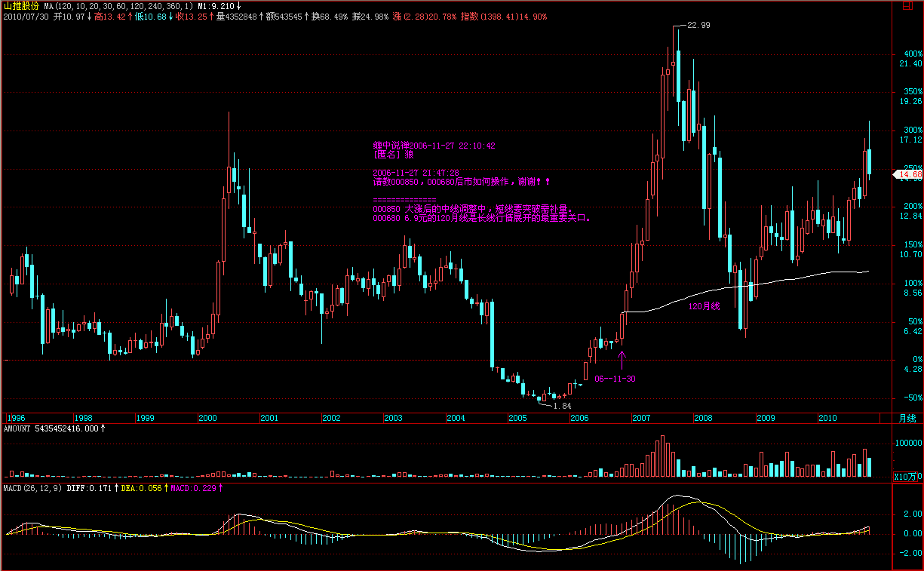Click the AMOUNT volume indicator label
Image resolution: width=924 pixels, height=571 pixels.
click(x=53, y=428)
